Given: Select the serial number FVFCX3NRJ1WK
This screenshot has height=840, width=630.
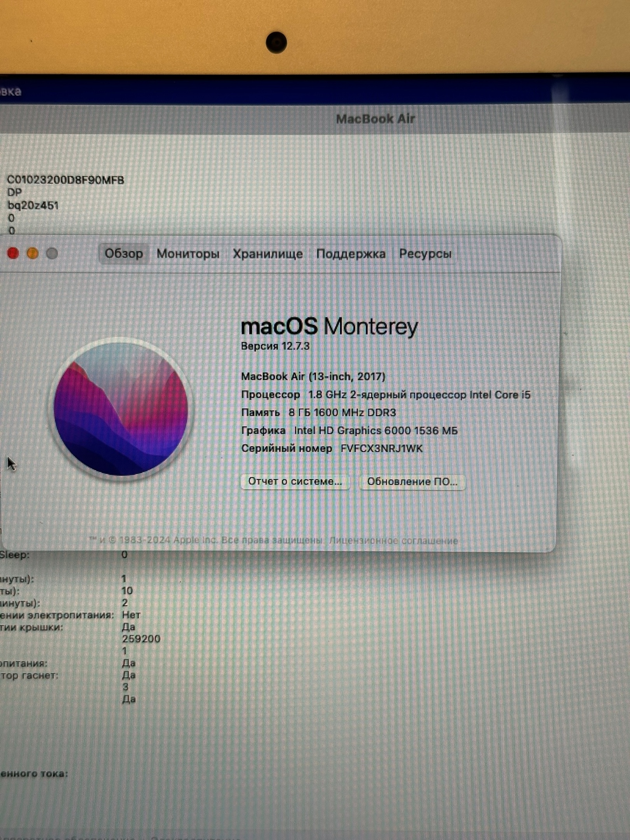Looking at the screenshot, I should click(x=381, y=449).
